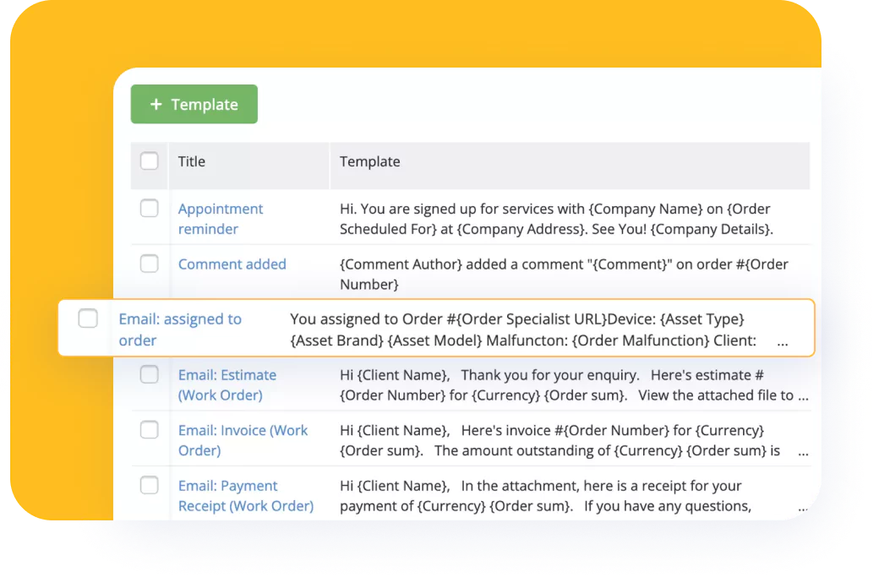Click the green + Template button

(194, 105)
